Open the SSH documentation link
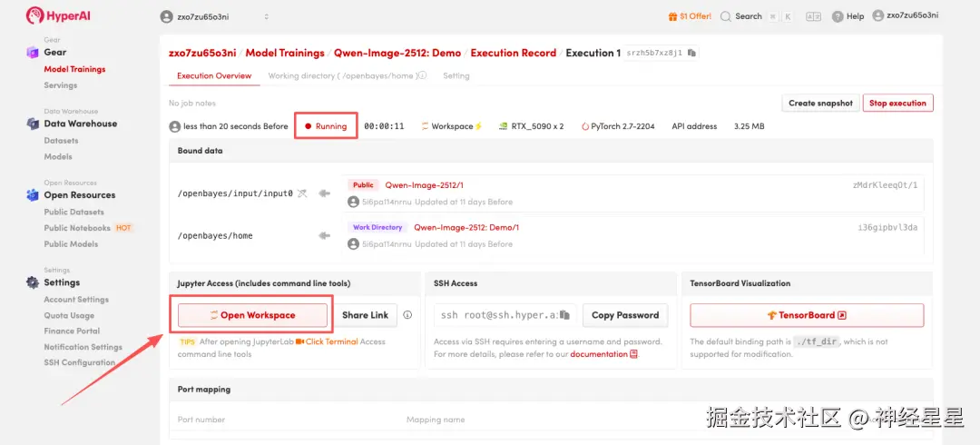 pos(599,354)
